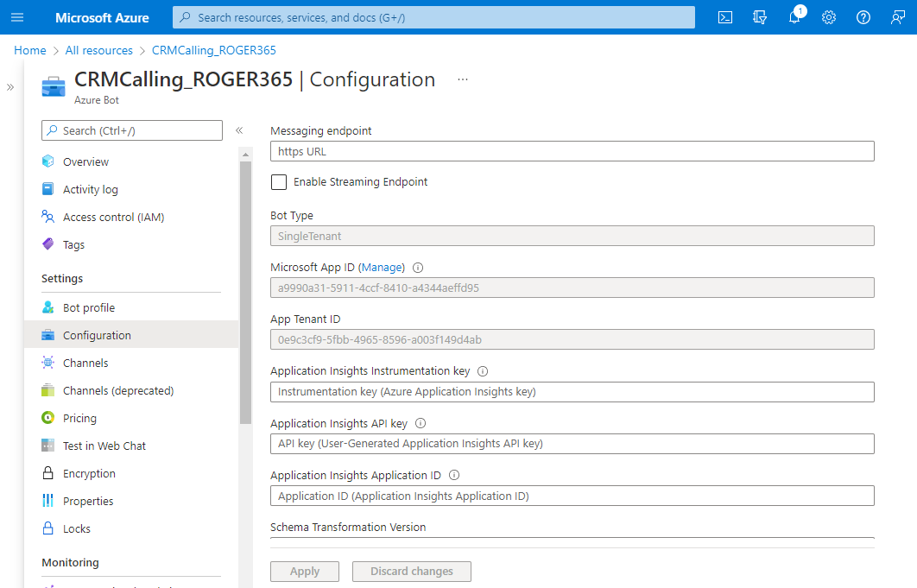Click the Messaging endpoint input field
This screenshot has width=917, height=588.
click(x=572, y=151)
